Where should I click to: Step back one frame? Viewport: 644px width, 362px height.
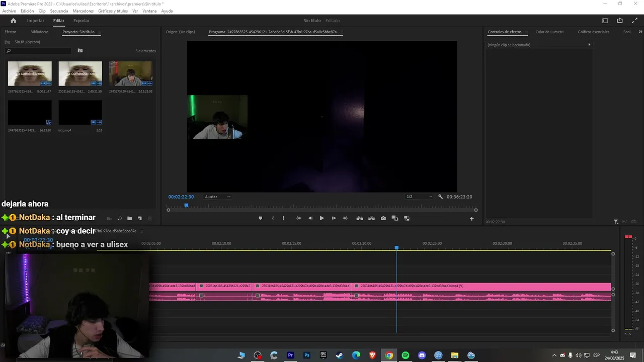point(310,218)
